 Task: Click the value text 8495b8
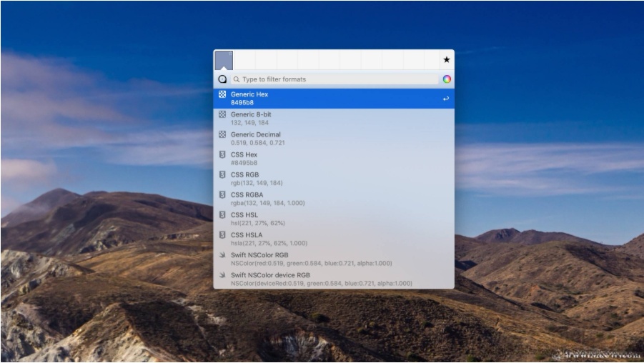click(242, 103)
